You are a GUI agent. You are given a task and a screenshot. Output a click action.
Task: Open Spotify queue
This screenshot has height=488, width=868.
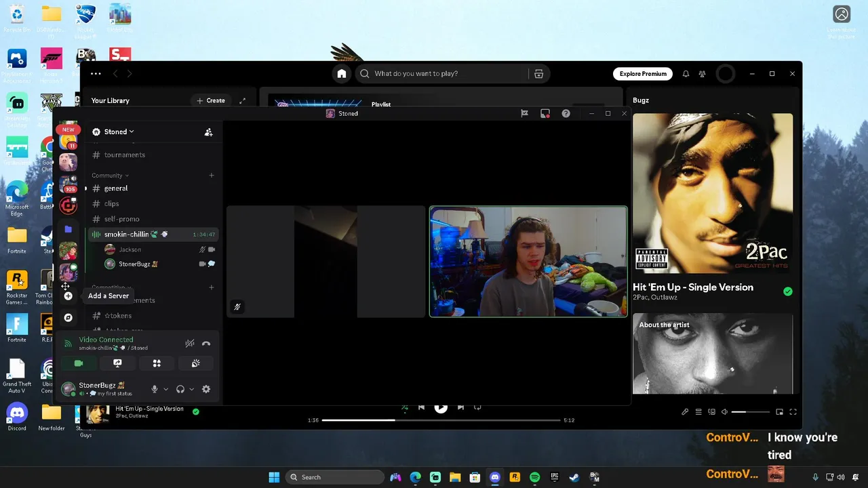pyautogui.click(x=698, y=412)
